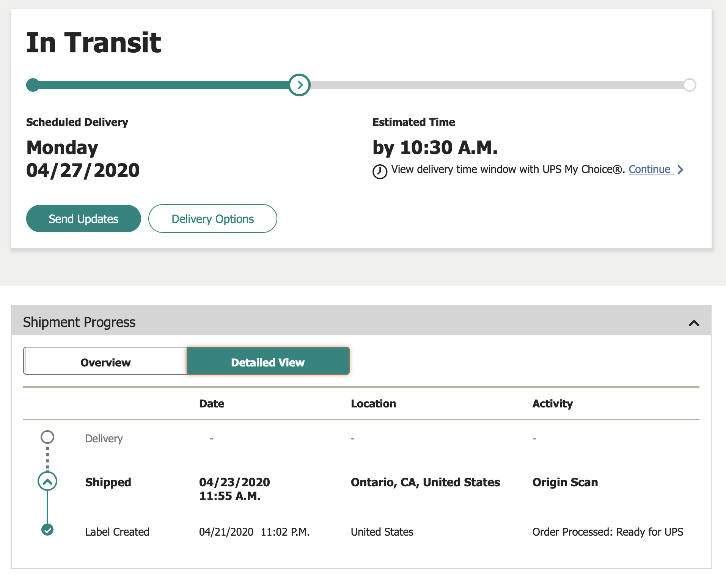The width and height of the screenshot is (726, 588).
Task: Click the Shipment Progress header title
Action: (x=79, y=322)
